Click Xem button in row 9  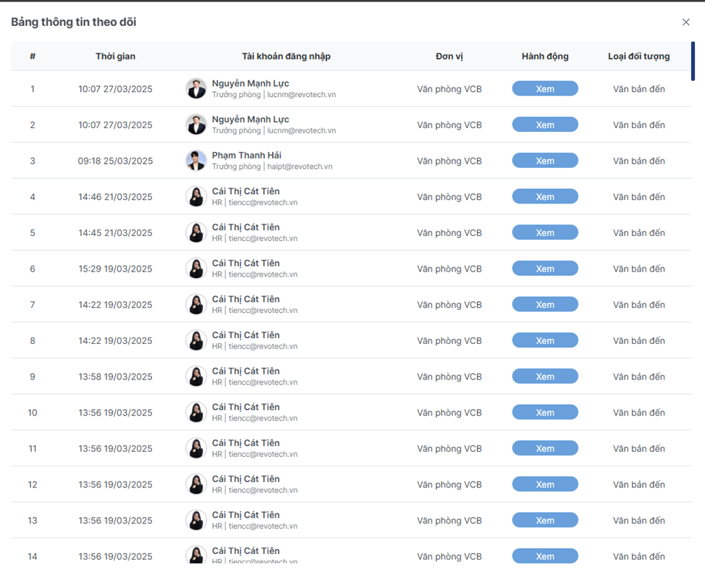pos(545,377)
